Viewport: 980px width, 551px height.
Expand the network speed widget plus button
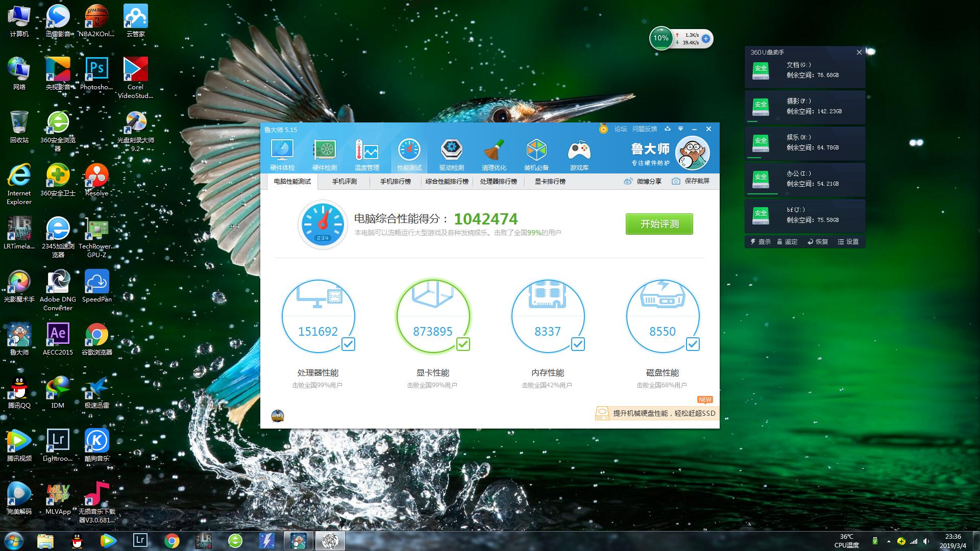(706, 39)
